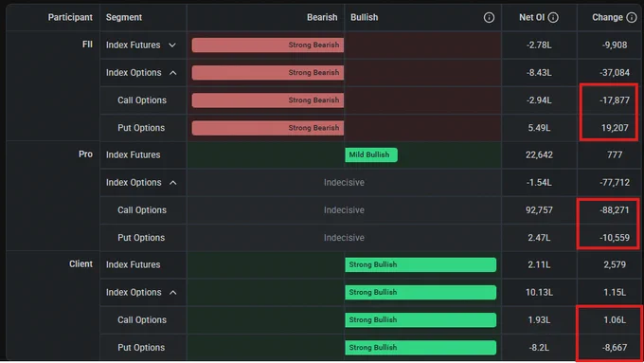Select Strong Bearish bar for FII Index Futures
The width and height of the screenshot is (644, 363).
click(268, 45)
